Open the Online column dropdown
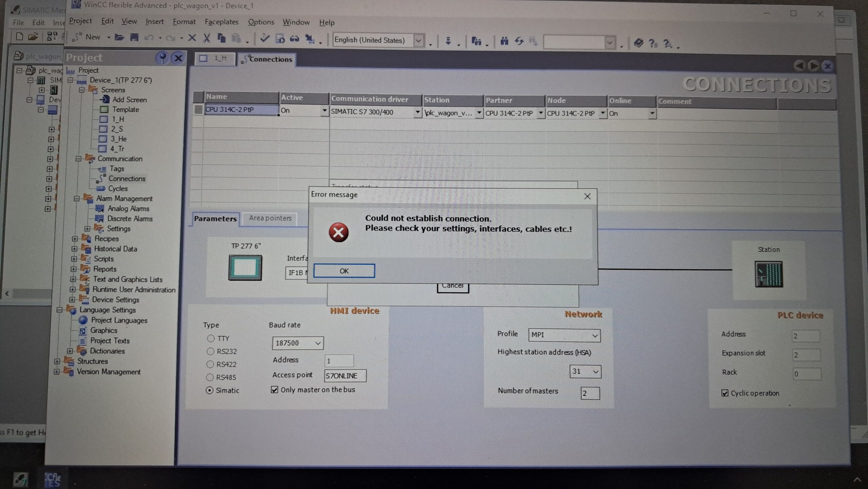Image resolution: width=868 pixels, height=489 pixels. tap(652, 114)
